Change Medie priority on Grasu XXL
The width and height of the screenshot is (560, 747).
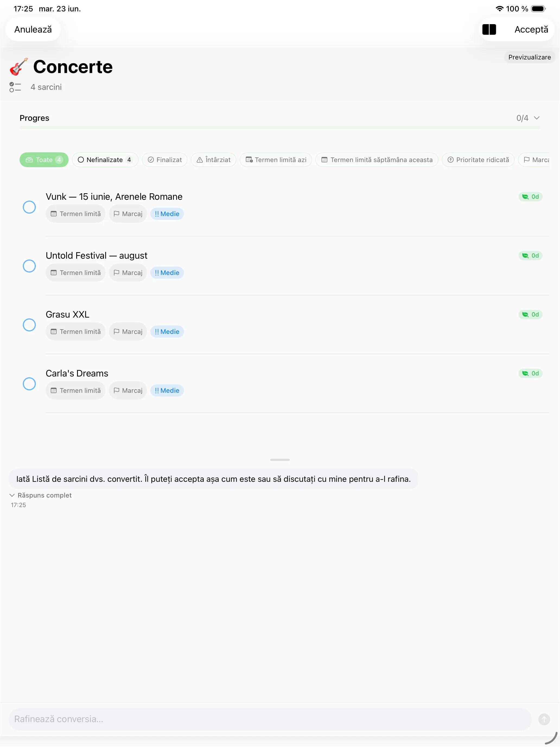167,332
